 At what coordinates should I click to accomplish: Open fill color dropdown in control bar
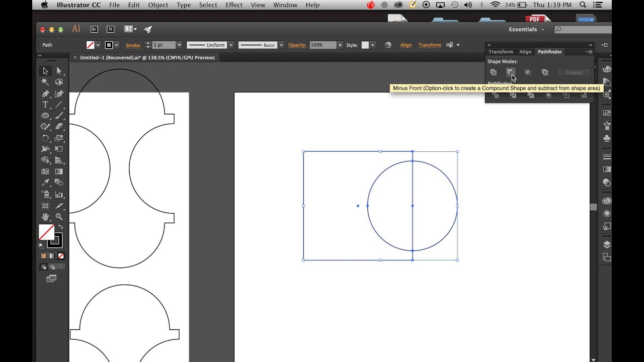pos(98,45)
